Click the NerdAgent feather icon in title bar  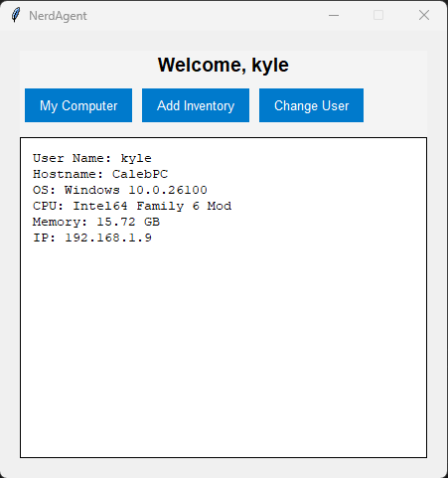15,15
